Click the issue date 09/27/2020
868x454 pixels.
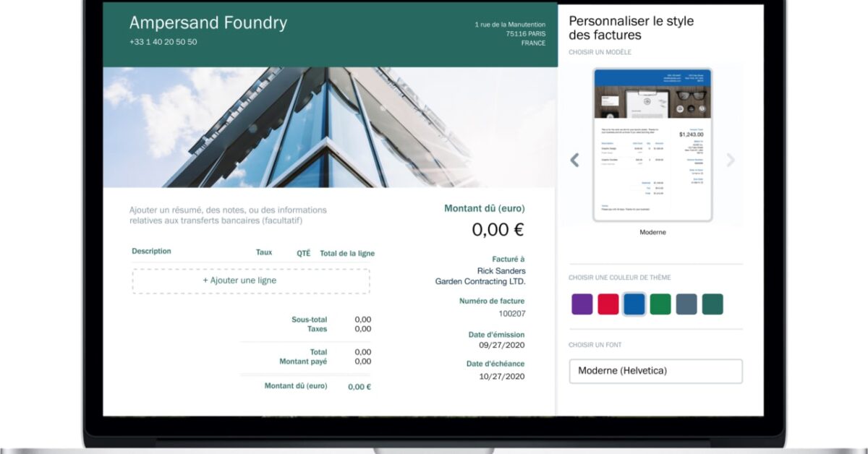pyautogui.click(x=502, y=346)
